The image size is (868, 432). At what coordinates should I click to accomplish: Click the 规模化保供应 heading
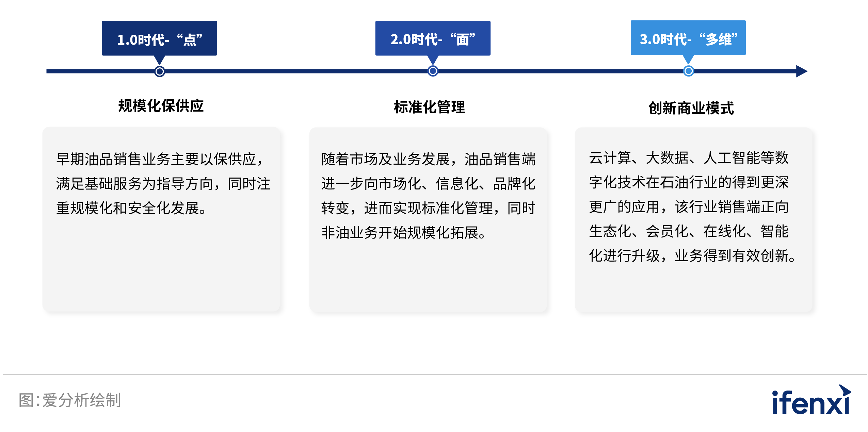point(161,106)
